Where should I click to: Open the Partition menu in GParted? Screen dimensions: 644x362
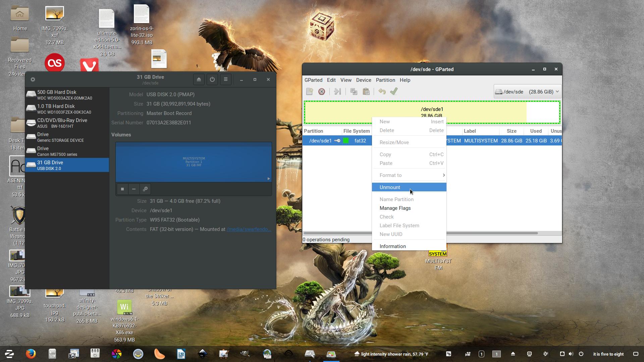385,80
